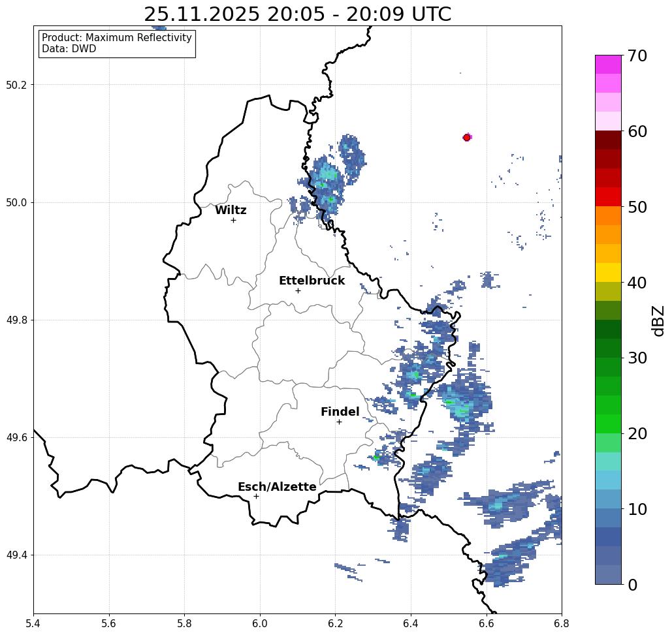Click the 20 value on the colorbar
Screen dimensions: 672x635
point(637,434)
